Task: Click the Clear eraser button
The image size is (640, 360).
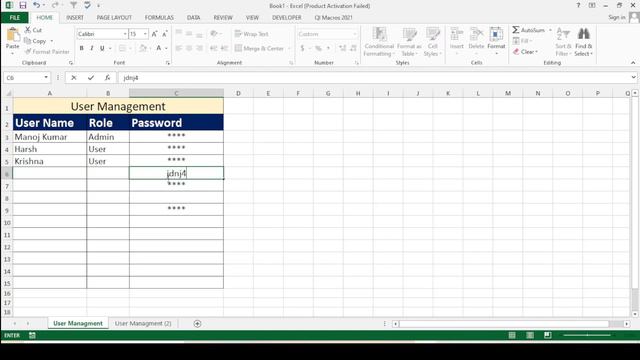Action: coord(526,52)
